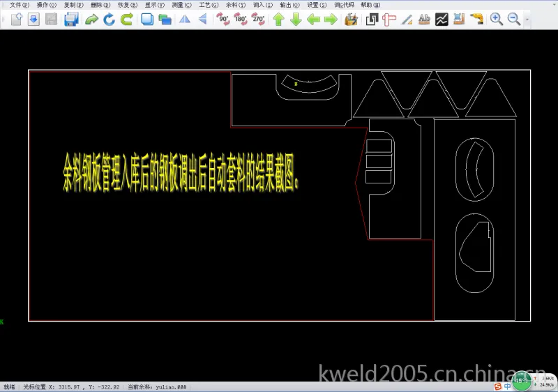Click the 当前余料: yuliao status text
This screenshot has height=392, width=558.
(x=157, y=387)
